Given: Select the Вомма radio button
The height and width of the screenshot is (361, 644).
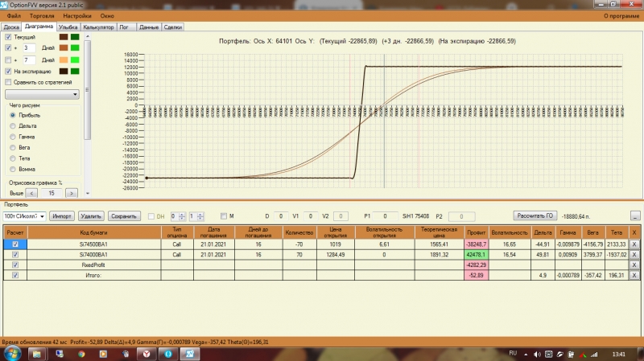Looking at the screenshot, I should (13, 169).
